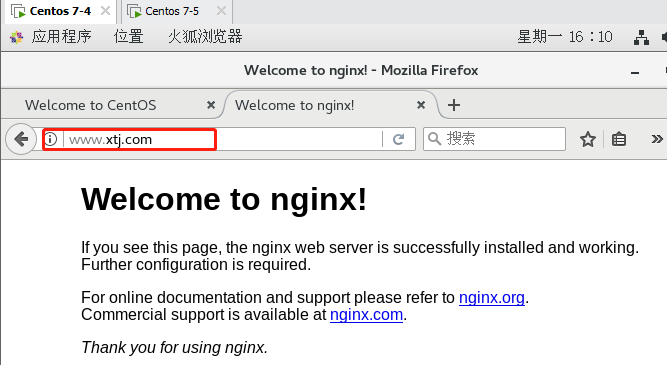
Task: Open the bookmarks list icon
Action: tap(619, 139)
